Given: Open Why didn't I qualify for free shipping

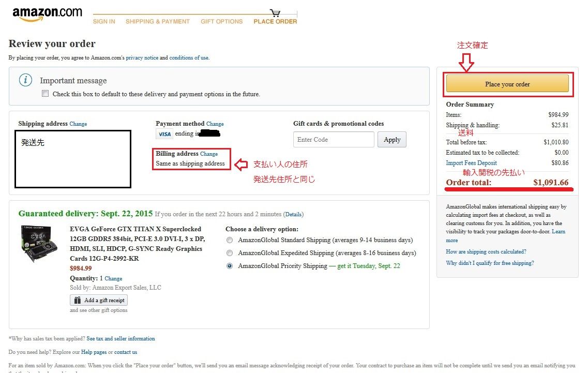Looking at the screenshot, I should 490,263.
